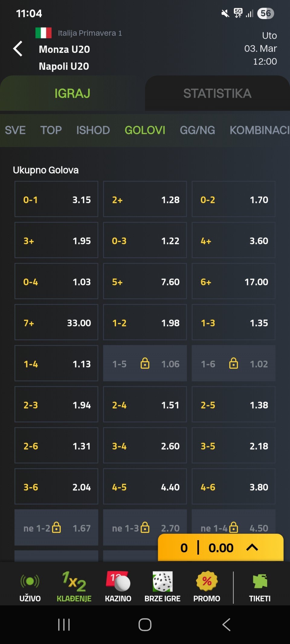This screenshot has width=290, height=644.
Task: Tap the Android home button
Action: (x=145, y=625)
